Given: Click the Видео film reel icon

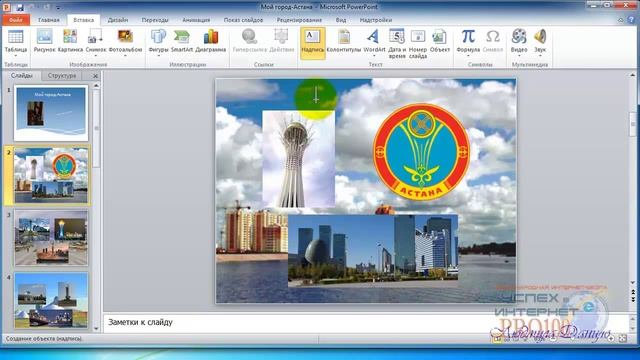Looking at the screenshot, I should (519, 37).
